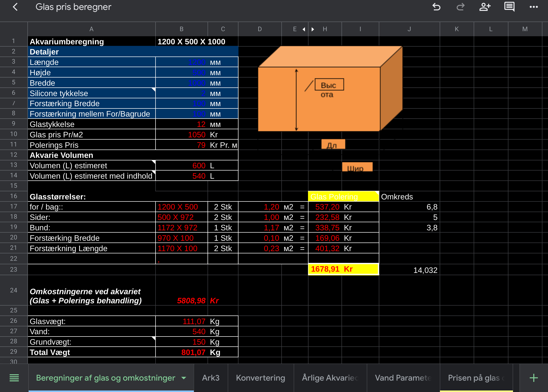Open the all sheets list icon
Screen dimensions: 548x392
click(14, 378)
